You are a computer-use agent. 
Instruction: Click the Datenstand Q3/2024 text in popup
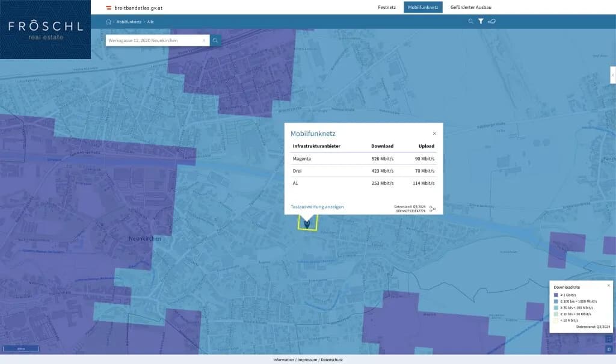coord(410,206)
